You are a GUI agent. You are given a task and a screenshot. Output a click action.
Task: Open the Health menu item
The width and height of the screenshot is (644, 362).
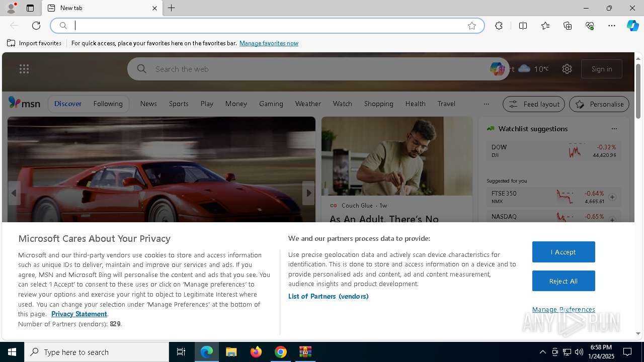point(415,104)
